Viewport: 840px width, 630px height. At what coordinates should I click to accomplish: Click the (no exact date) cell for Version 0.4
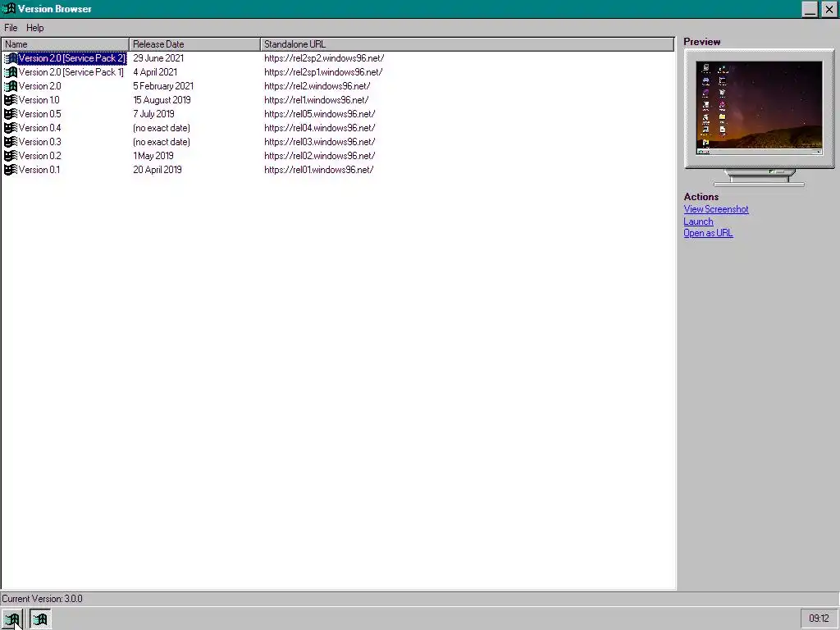tap(162, 128)
